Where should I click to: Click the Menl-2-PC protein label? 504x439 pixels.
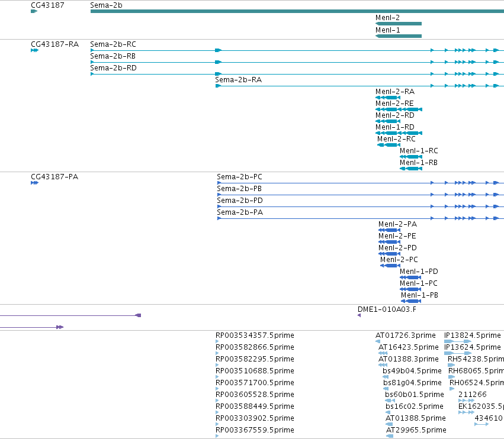(x=399, y=260)
